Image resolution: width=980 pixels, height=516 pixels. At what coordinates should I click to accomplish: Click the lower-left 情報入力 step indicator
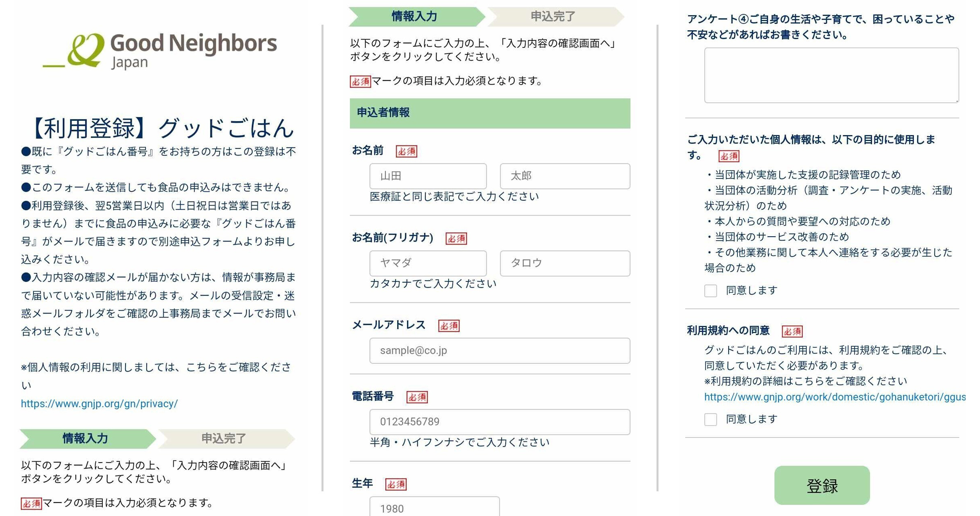(x=86, y=439)
